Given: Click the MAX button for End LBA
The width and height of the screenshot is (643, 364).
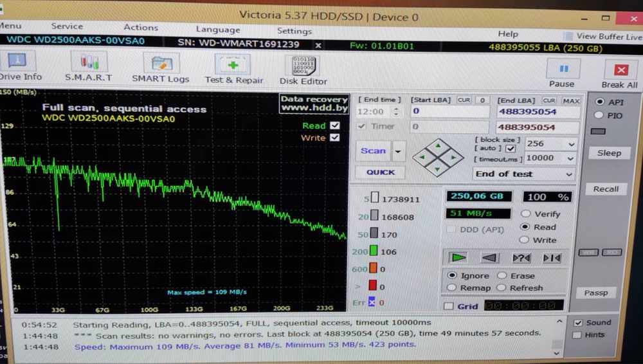Looking at the screenshot, I should point(570,100).
